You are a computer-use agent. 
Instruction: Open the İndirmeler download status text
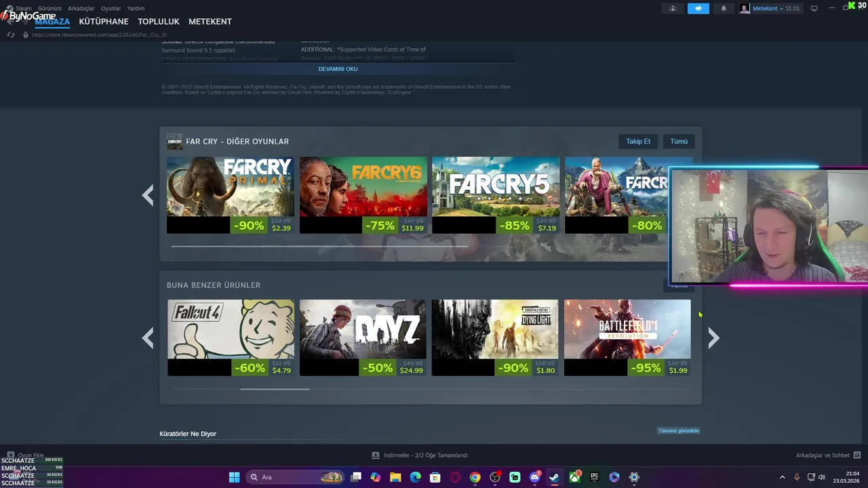425,455
